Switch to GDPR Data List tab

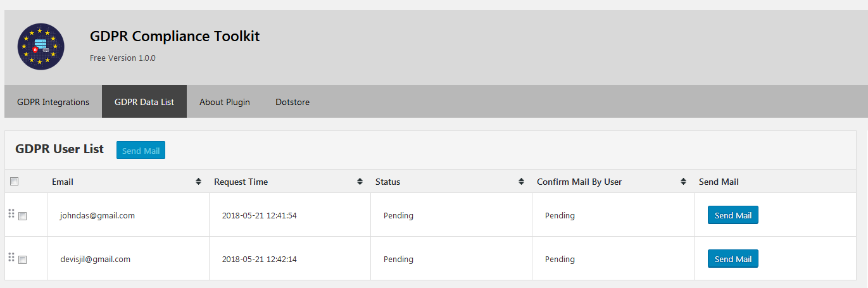pos(144,101)
